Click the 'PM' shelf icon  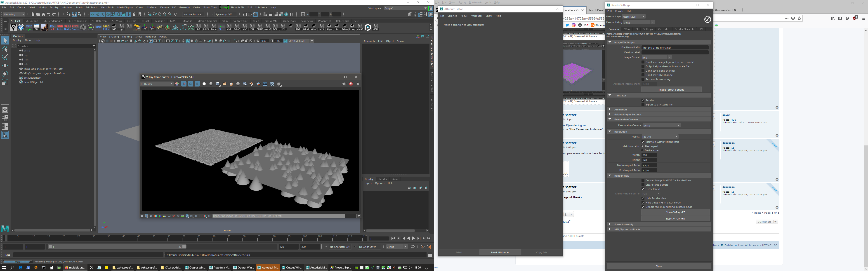[37, 28]
